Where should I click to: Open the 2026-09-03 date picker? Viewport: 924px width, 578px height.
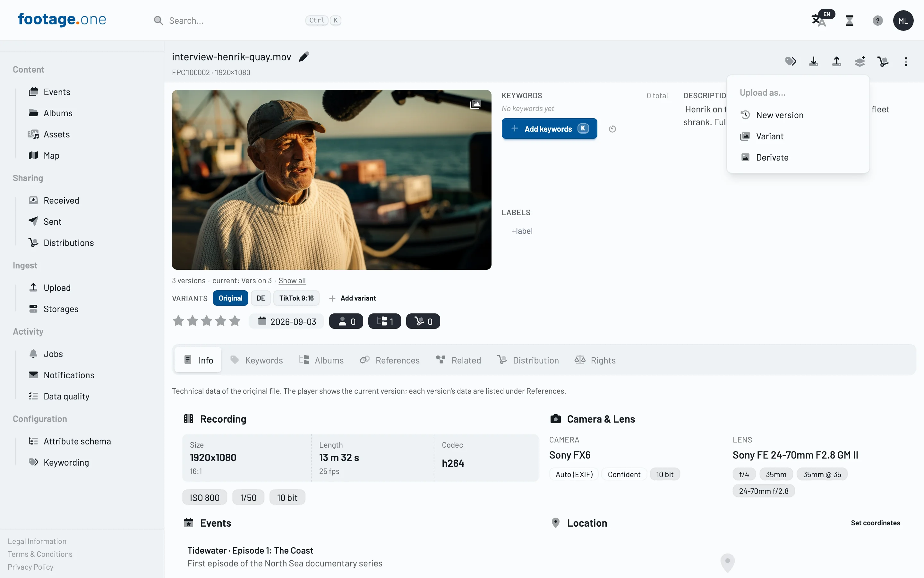pyautogui.click(x=287, y=321)
